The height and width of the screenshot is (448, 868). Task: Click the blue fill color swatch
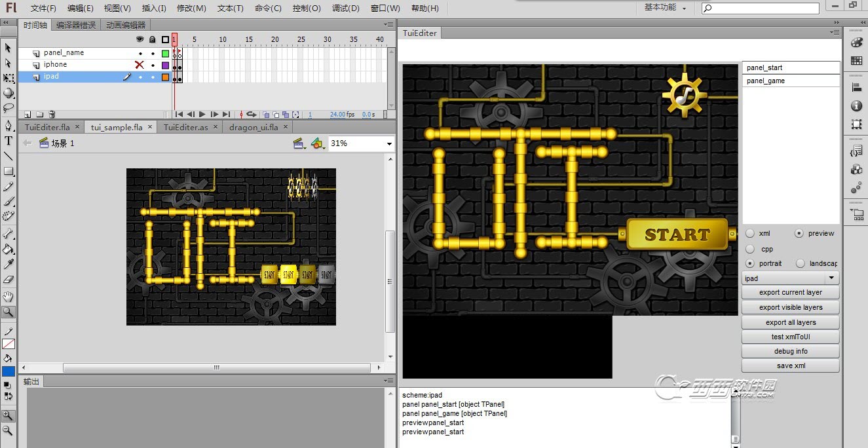pos(9,371)
